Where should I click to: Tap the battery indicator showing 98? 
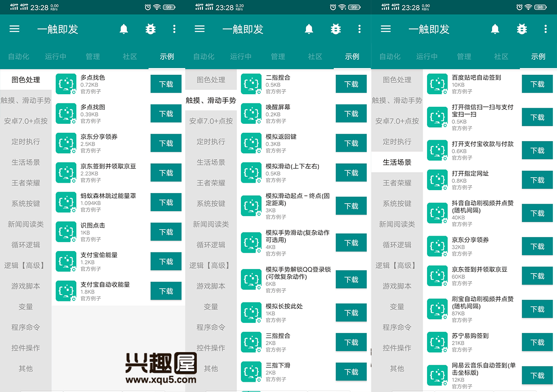[x=541, y=7]
